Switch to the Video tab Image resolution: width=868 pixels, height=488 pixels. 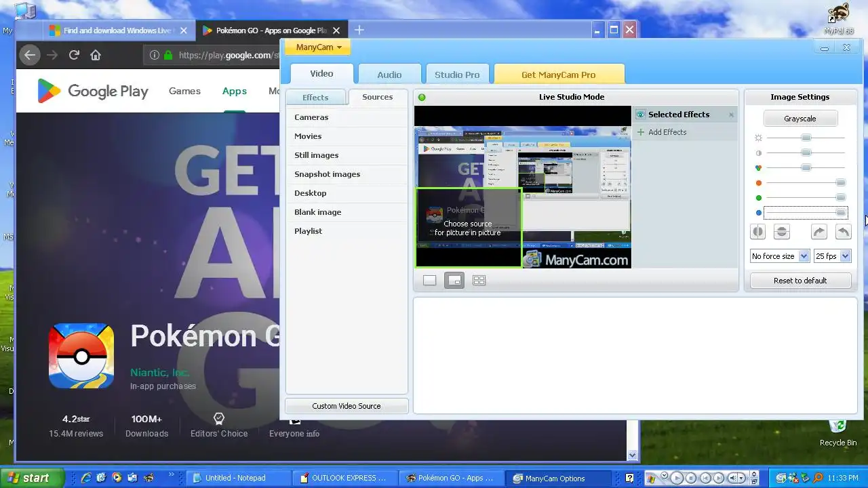pyautogui.click(x=321, y=74)
